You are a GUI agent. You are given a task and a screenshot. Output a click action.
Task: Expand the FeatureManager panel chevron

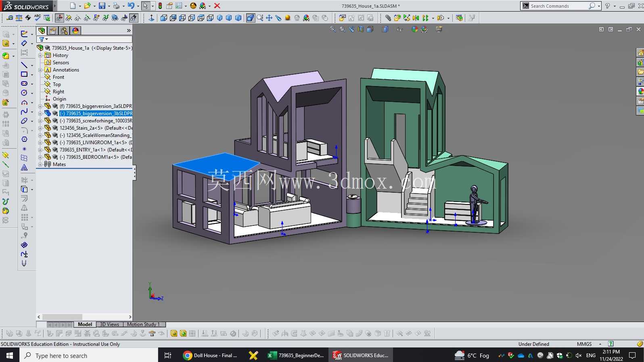tap(129, 31)
